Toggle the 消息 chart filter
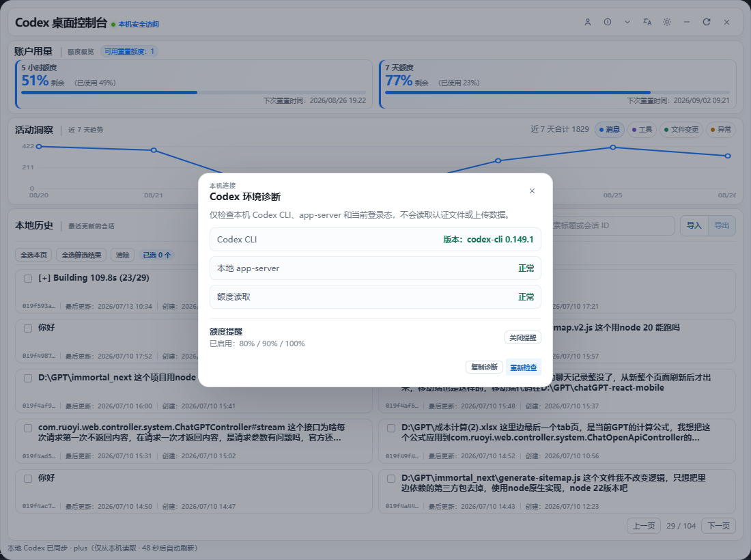This screenshot has height=560, width=751. pos(609,129)
